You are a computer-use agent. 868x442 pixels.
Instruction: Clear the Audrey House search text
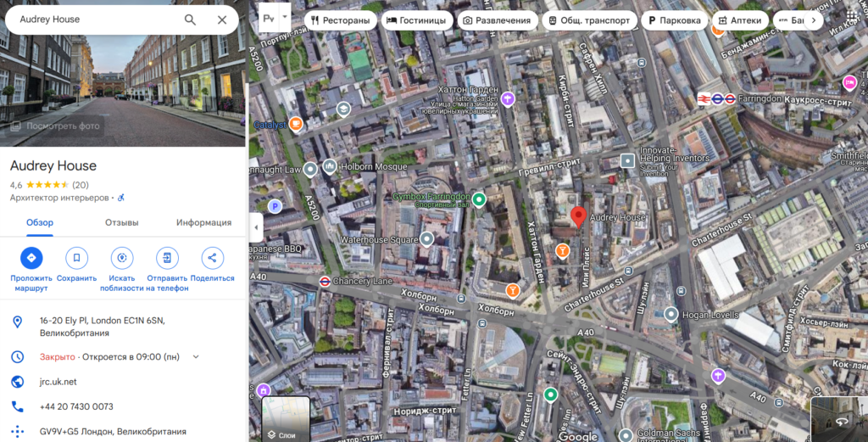222,20
